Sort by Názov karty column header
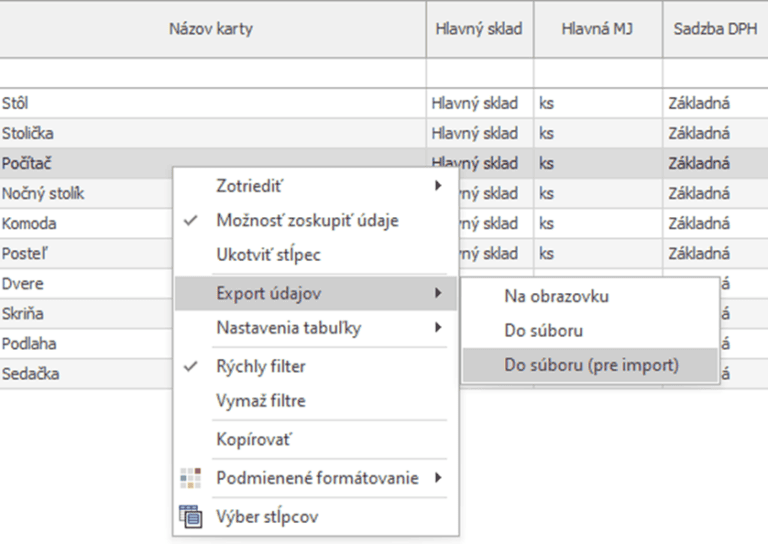 click(211, 29)
